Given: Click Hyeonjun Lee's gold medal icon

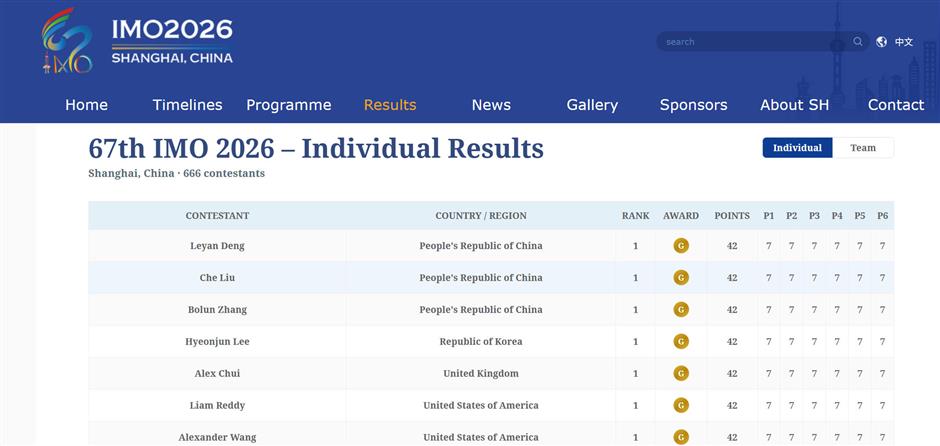Looking at the screenshot, I should click(681, 342).
